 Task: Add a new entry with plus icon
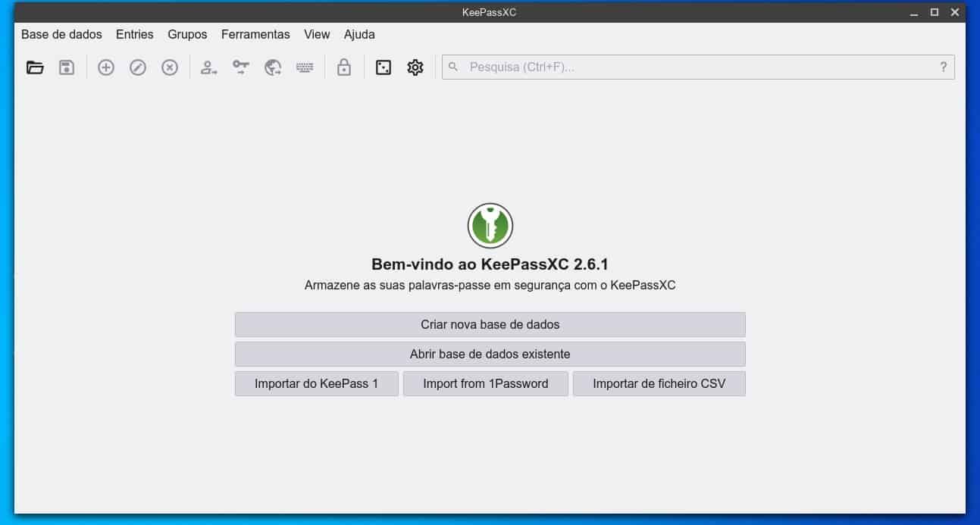coord(106,67)
